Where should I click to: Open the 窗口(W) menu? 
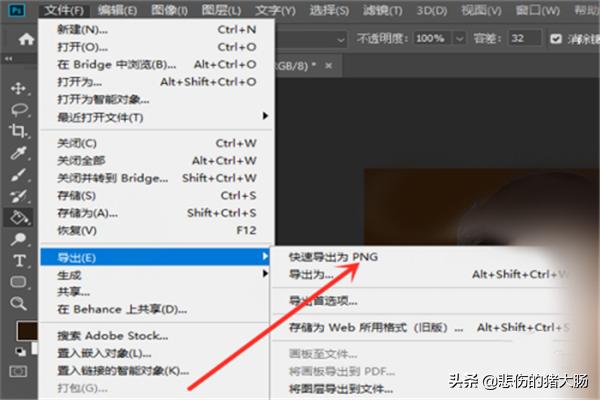coord(537,10)
